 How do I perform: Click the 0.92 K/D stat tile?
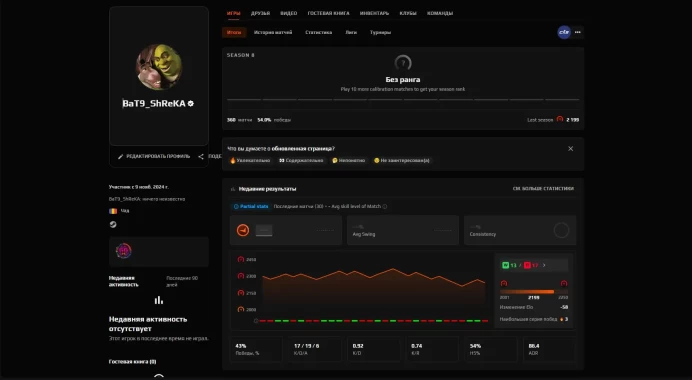pyautogui.click(x=373, y=349)
